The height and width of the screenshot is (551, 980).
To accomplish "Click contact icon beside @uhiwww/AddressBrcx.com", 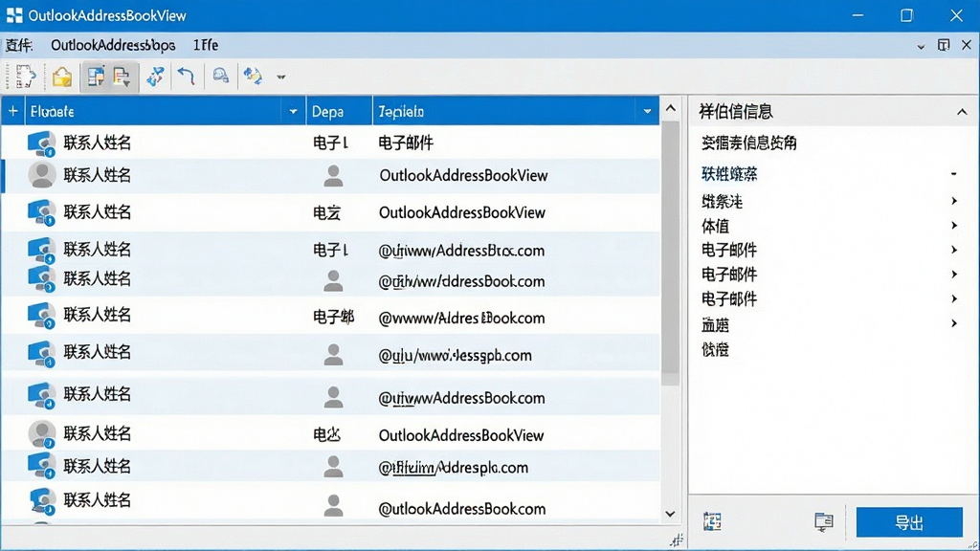I will tap(41, 250).
